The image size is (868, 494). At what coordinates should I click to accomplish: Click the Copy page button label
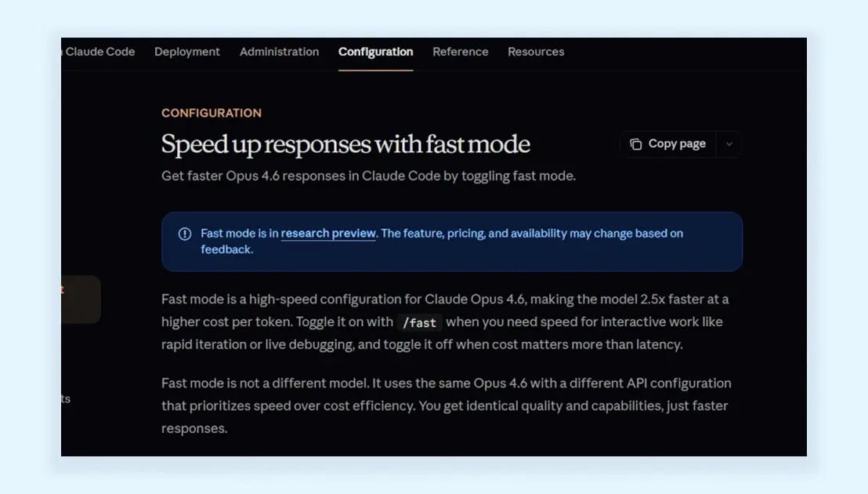tap(677, 144)
